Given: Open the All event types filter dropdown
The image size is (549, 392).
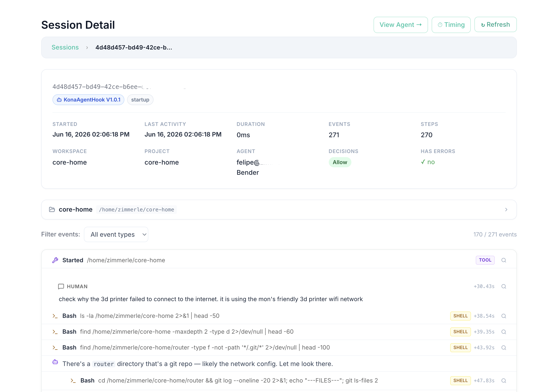Looking at the screenshot, I should [x=116, y=234].
